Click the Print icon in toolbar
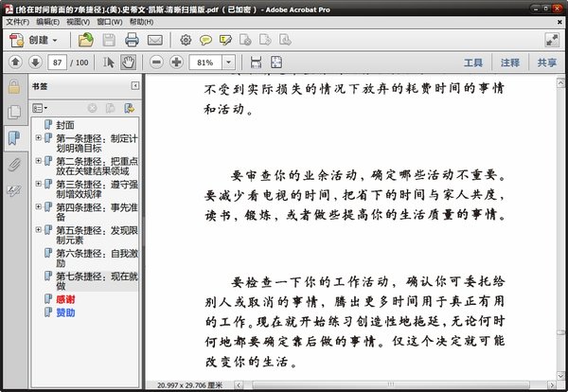 tap(132, 40)
